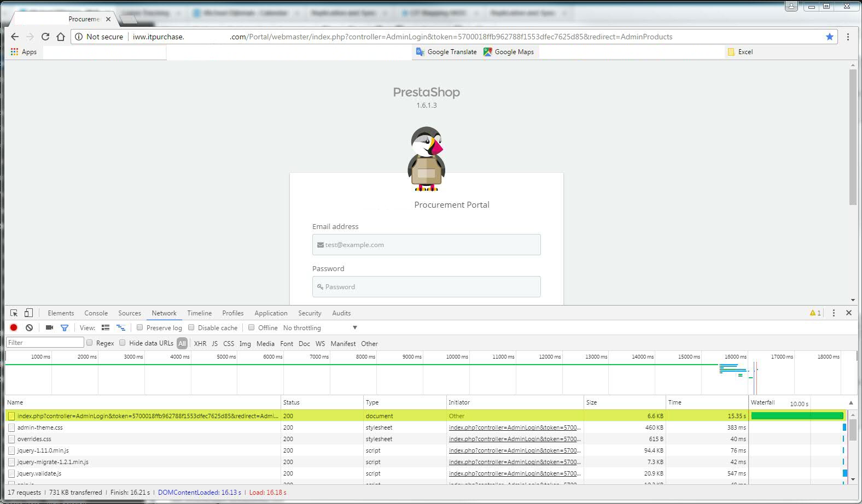Go back with browser back arrow

[x=15, y=37]
